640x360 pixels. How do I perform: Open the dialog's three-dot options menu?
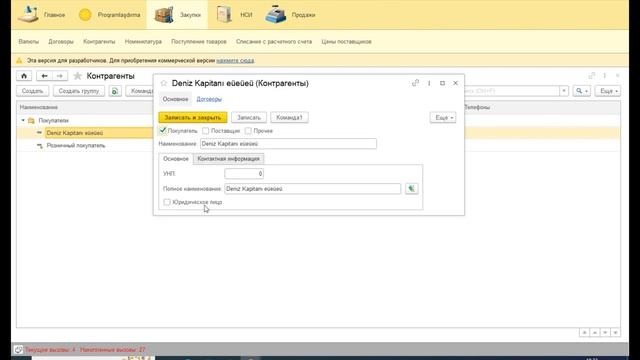coord(429,83)
